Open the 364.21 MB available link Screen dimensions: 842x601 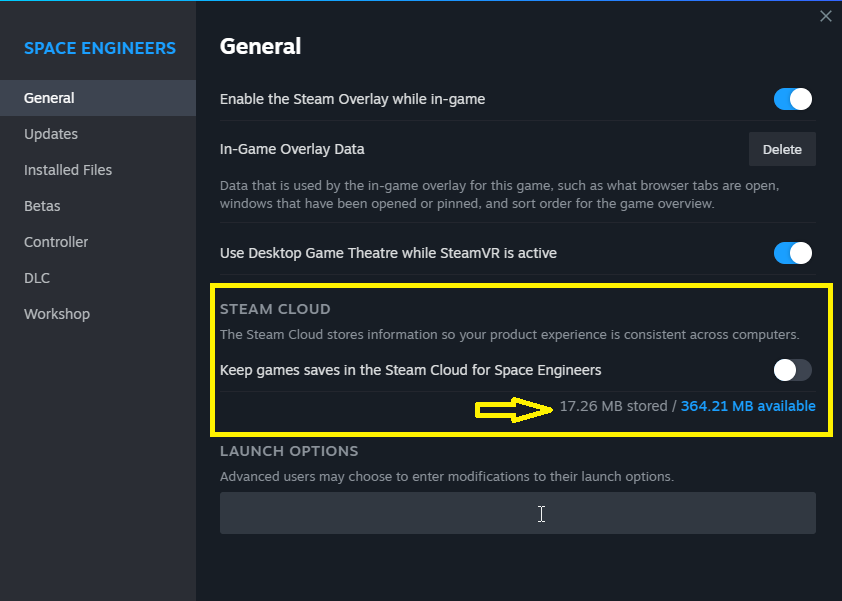(x=748, y=406)
